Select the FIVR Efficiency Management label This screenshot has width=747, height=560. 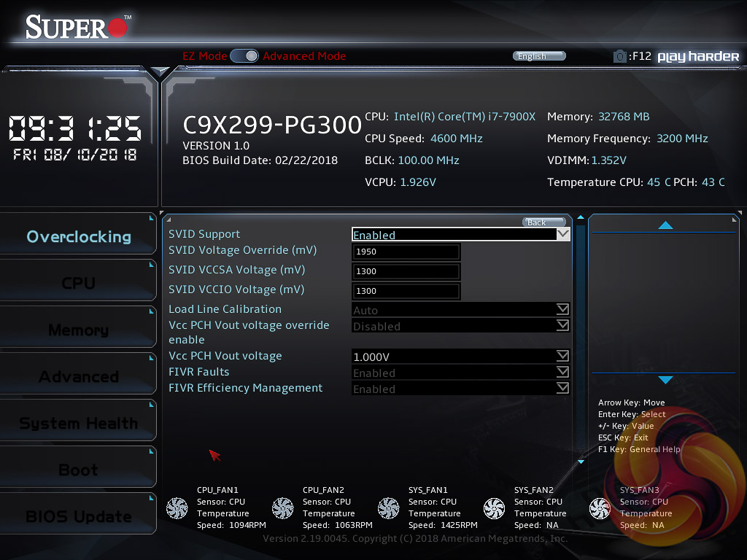click(245, 388)
